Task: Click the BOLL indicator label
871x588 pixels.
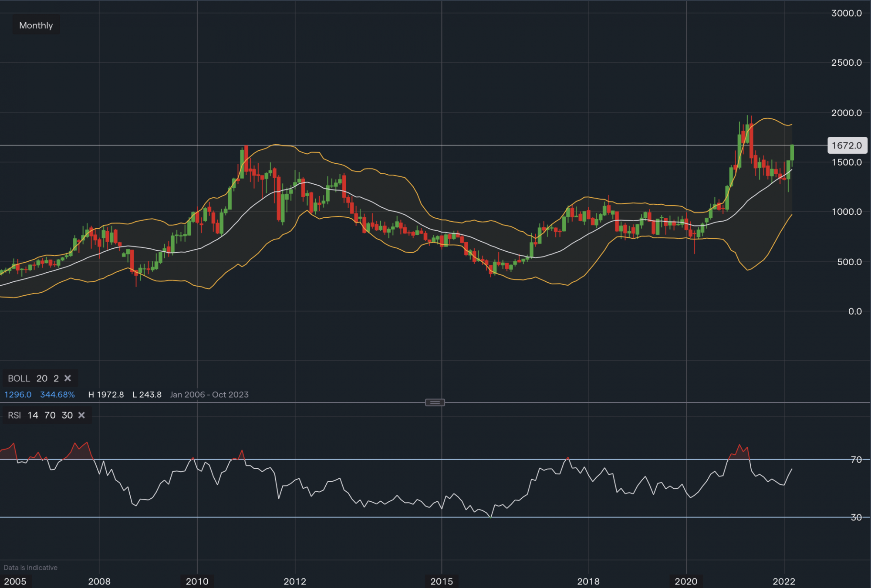Action: tap(19, 378)
